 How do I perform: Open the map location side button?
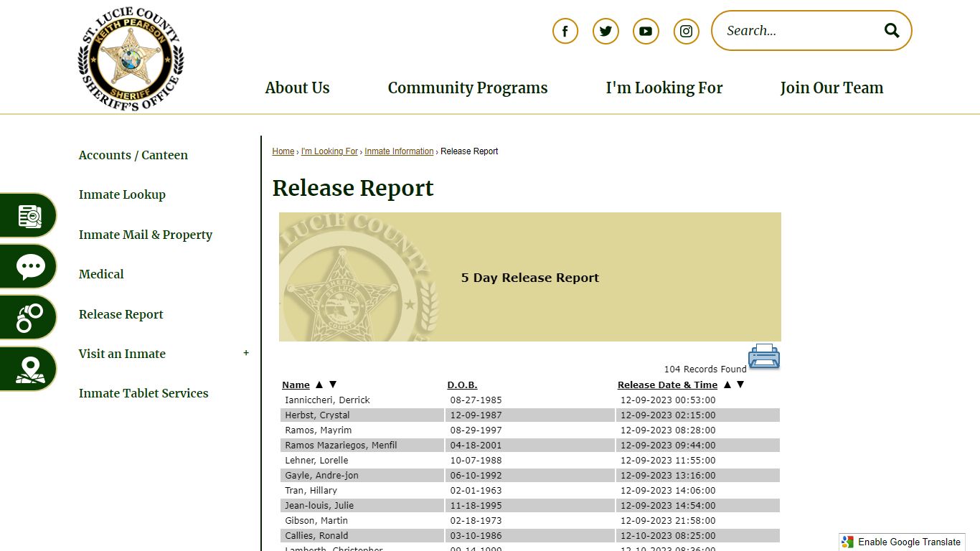(29, 369)
